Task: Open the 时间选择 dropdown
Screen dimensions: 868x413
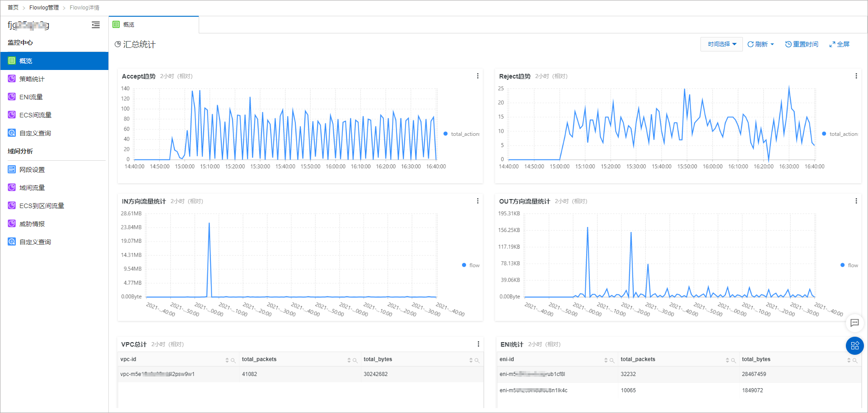Action: 722,44
